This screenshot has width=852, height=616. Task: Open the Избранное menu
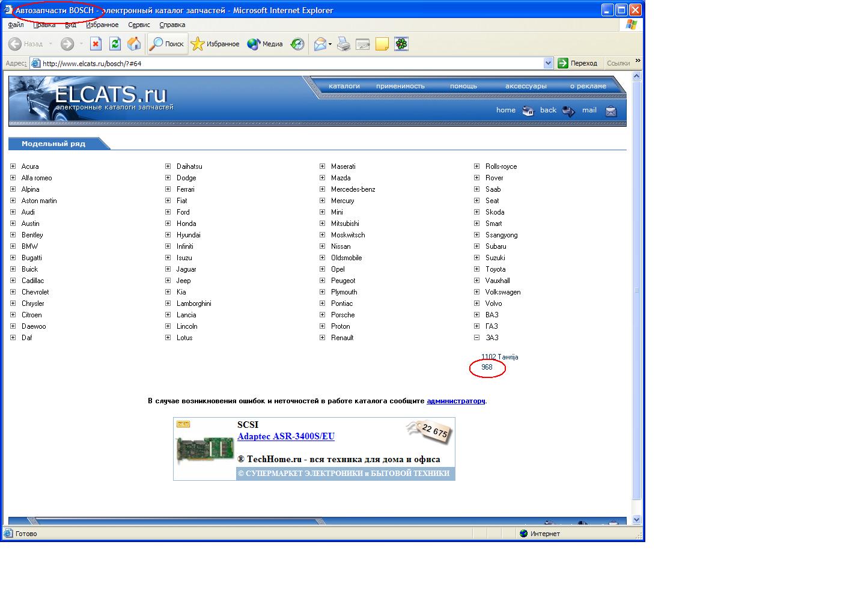click(x=102, y=25)
